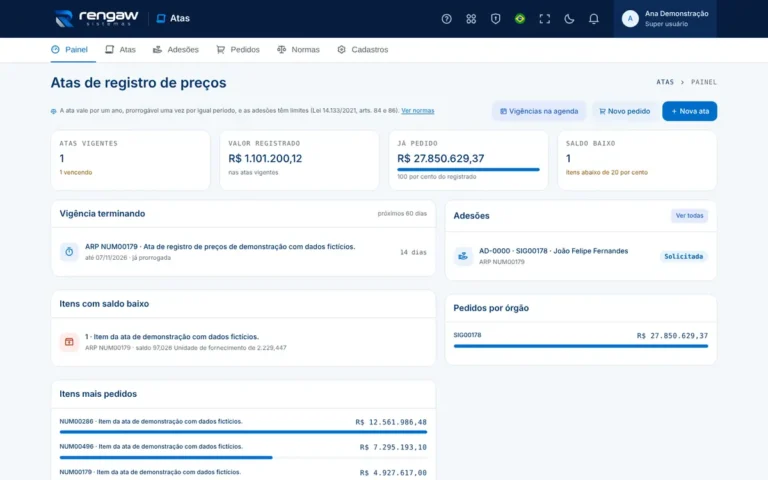Click Vigências na agenda button
Image resolution: width=768 pixels, height=480 pixels.
click(539, 111)
